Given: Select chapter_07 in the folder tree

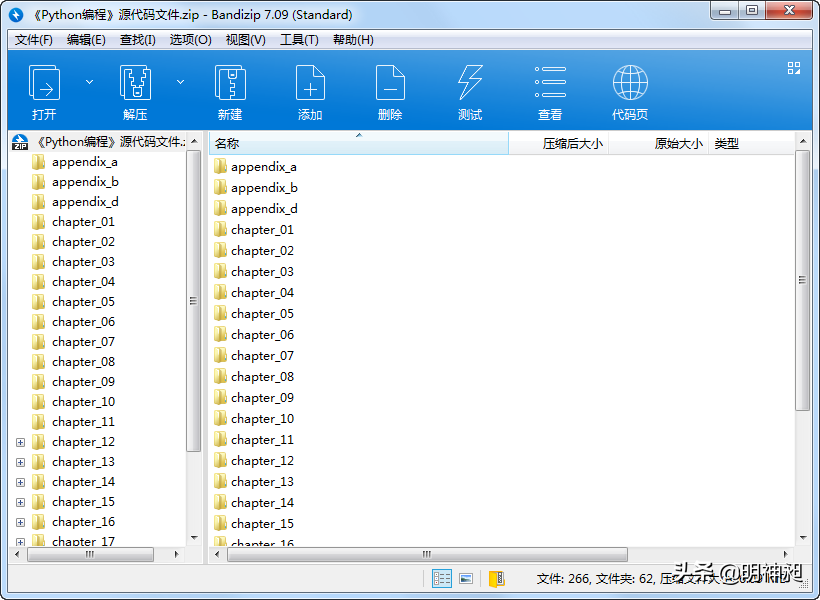Looking at the screenshot, I should [83, 342].
